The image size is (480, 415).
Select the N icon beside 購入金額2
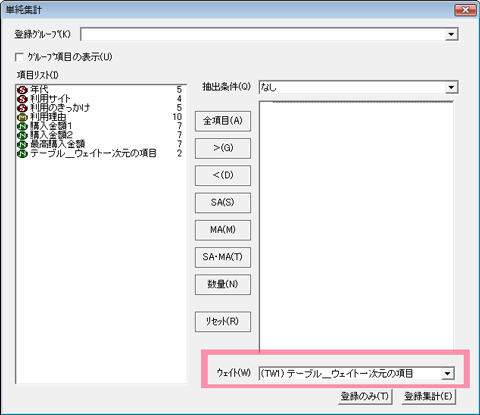click(x=23, y=135)
